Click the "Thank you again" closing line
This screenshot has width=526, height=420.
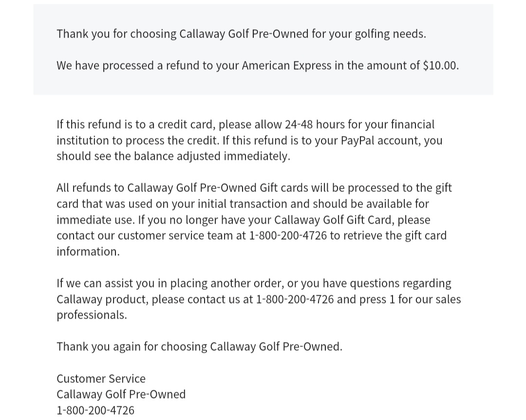point(199,347)
